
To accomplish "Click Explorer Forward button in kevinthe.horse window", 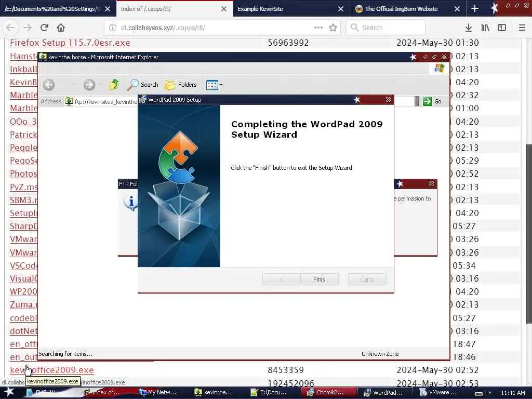I will [89, 85].
